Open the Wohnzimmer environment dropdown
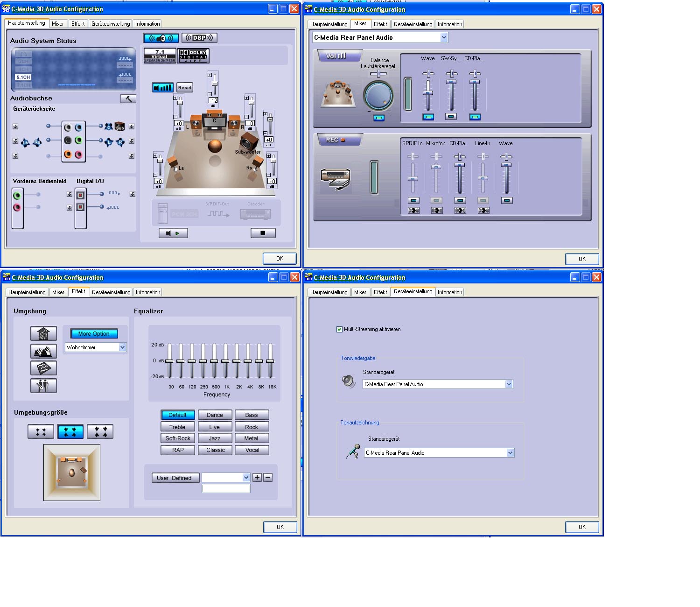700x607 pixels. point(122,347)
